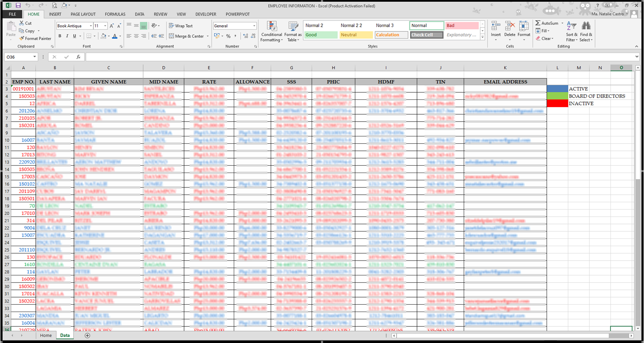Select the green BOARD OF DIRECTORS color cell
Image resolution: width=644 pixels, height=343 pixels.
pyautogui.click(x=557, y=96)
